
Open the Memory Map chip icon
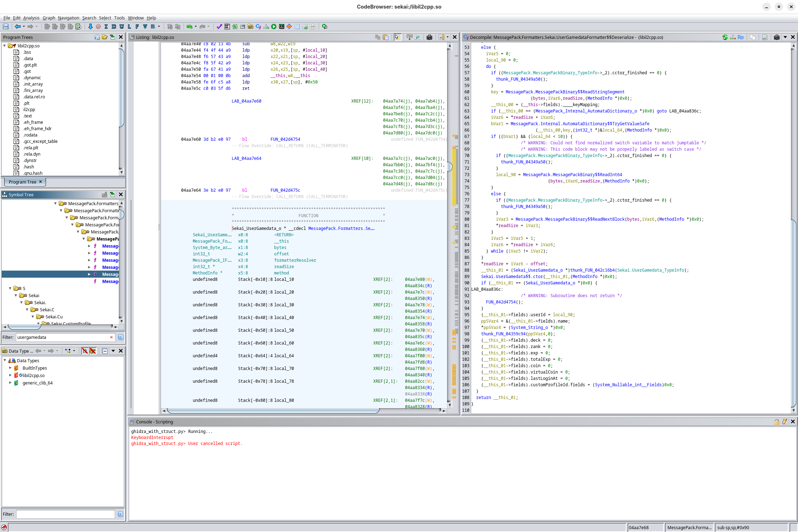point(282,27)
